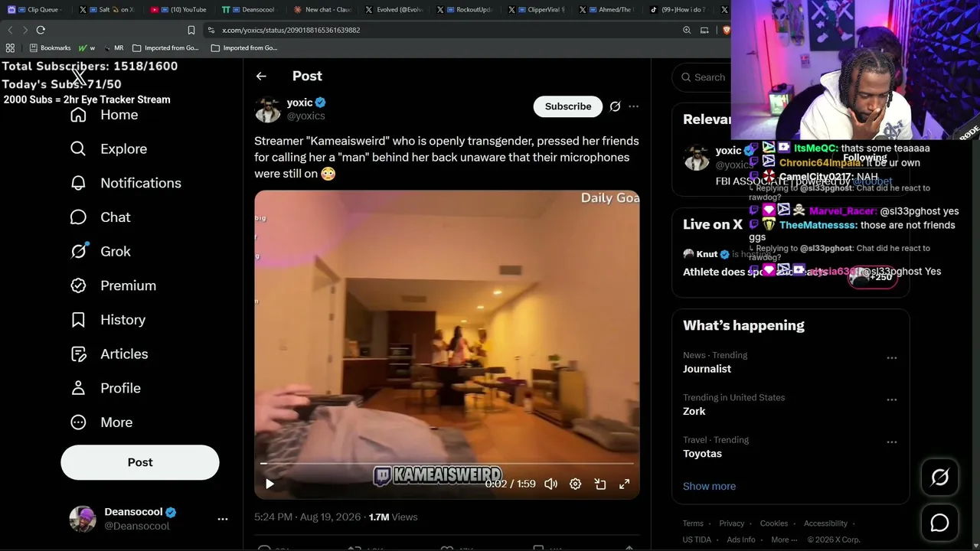Switch to the YouTube browser tab

click(179, 10)
